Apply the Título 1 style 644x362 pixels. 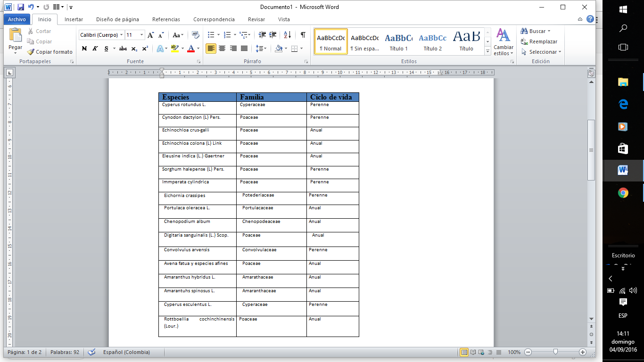coord(398,41)
